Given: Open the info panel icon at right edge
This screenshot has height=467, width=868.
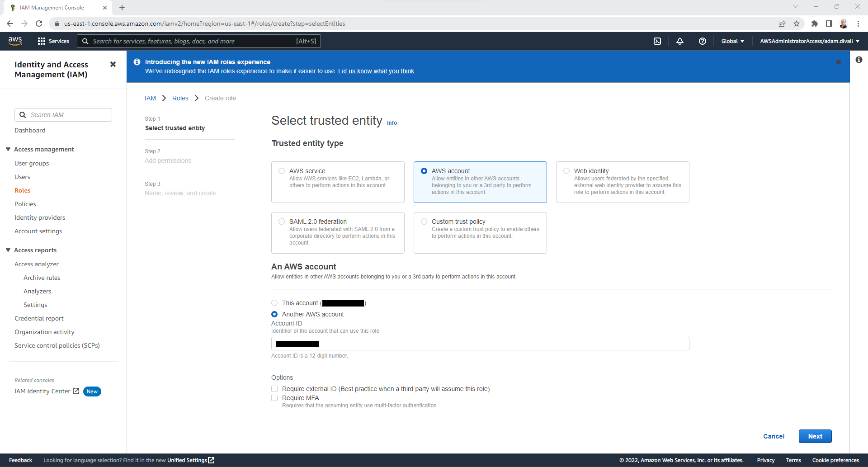Looking at the screenshot, I should point(859,60).
